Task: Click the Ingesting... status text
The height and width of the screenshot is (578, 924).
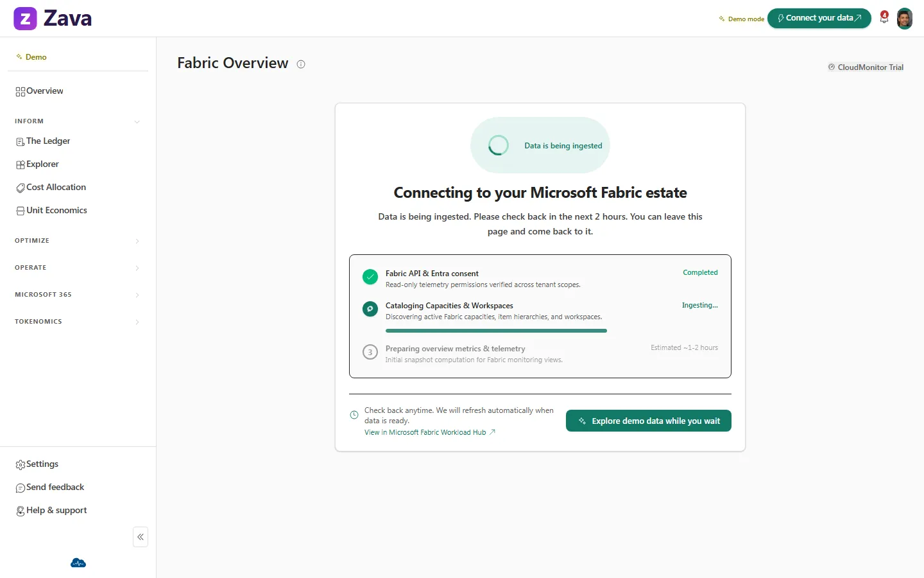Action: coord(700,305)
